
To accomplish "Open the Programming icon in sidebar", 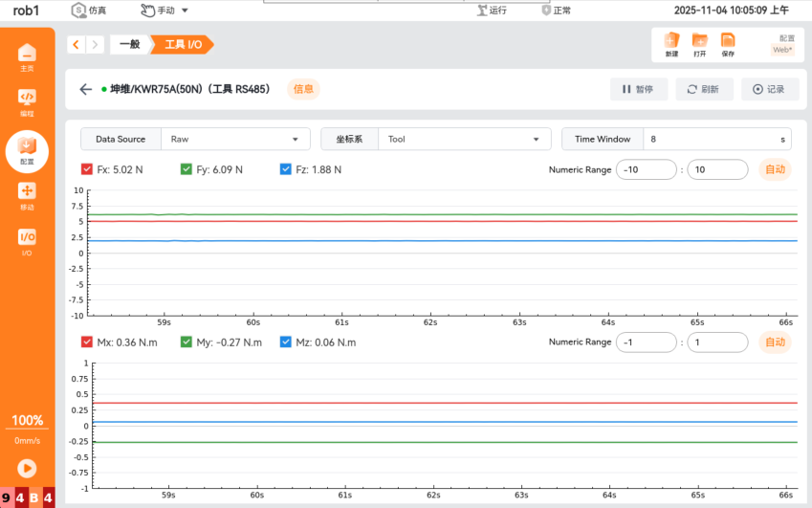I will coord(27,100).
